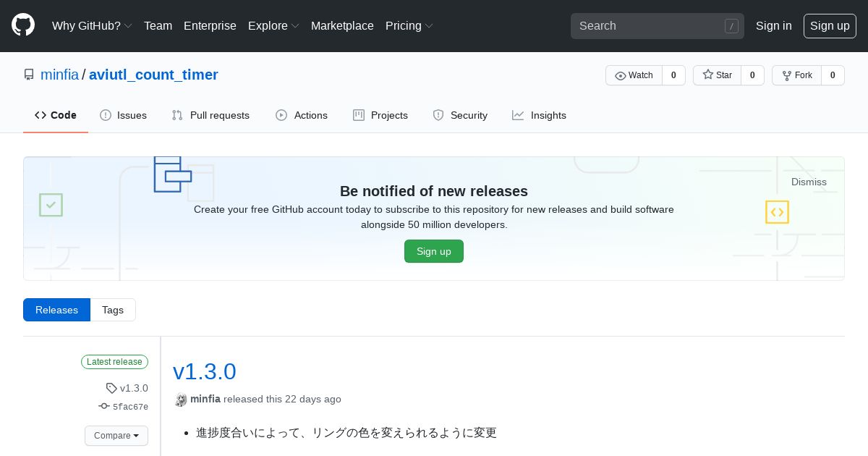Click the green Sign up button in the banner
The width and height of the screenshot is (868, 456).
click(x=434, y=251)
